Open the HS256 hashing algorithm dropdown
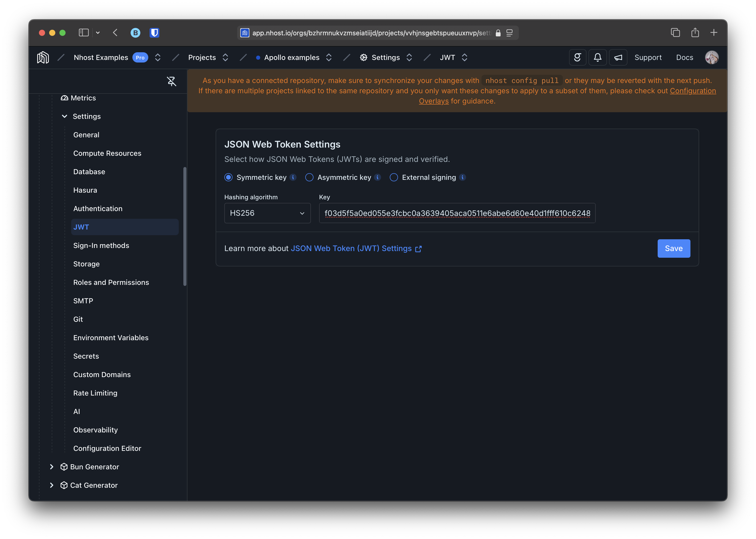The height and width of the screenshot is (539, 756). [267, 213]
